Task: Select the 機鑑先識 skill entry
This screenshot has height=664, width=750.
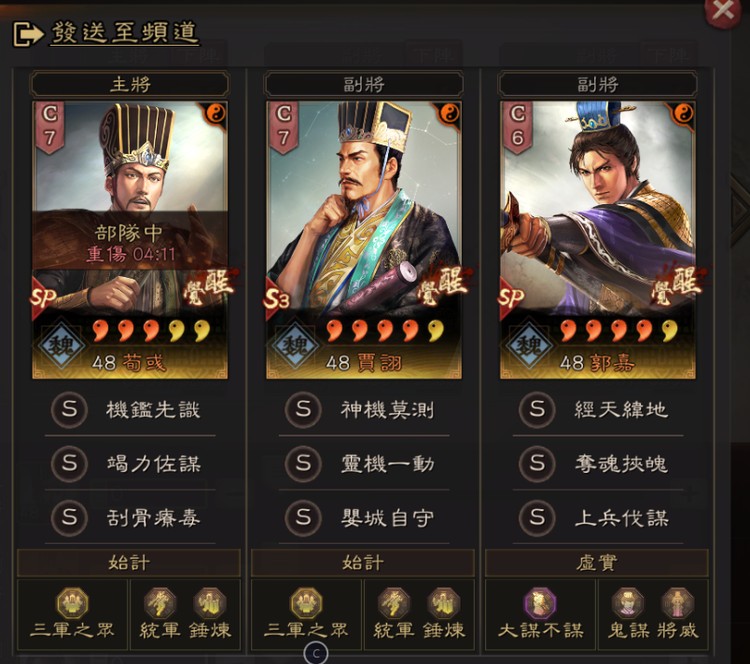Action: [130, 410]
